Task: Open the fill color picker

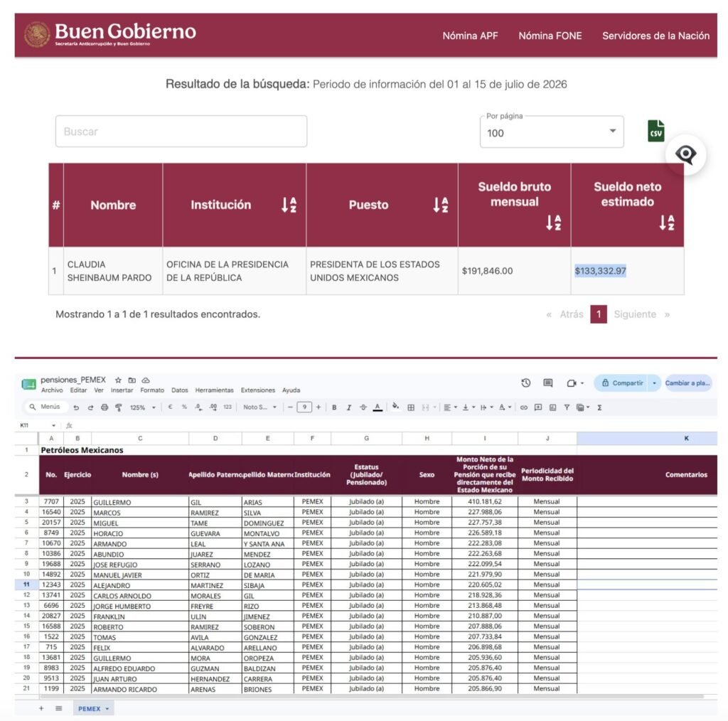Action: pos(395,406)
